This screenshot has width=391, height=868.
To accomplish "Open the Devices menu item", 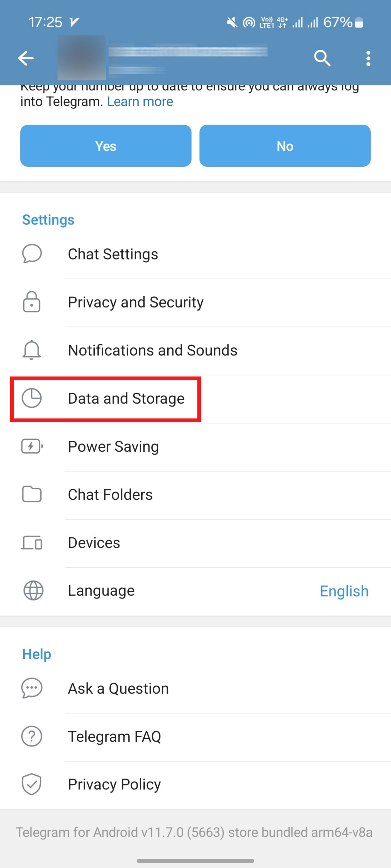I will 195,543.
